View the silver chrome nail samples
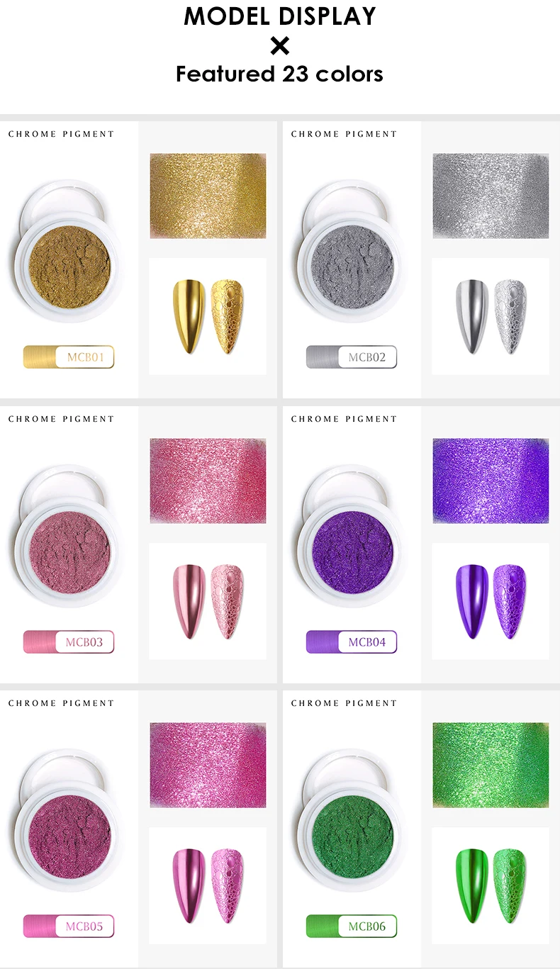 [491, 316]
